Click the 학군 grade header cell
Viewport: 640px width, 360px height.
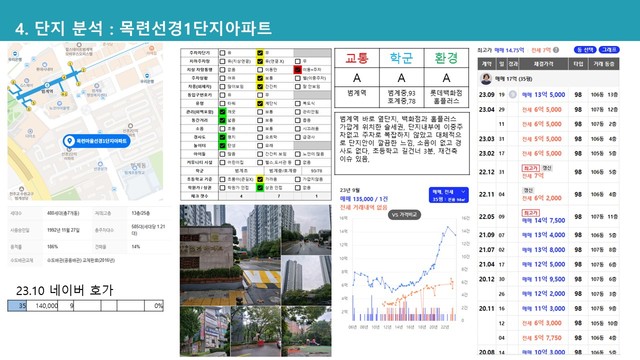click(402, 58)
